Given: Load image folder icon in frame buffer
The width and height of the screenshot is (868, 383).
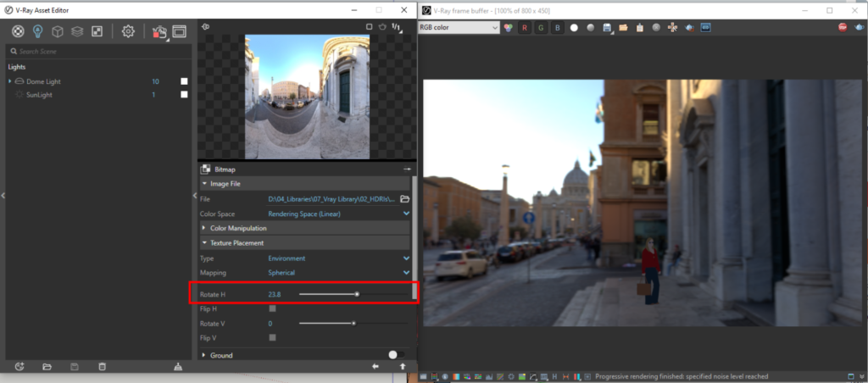Looking at the screenshot, I should point(623,27).
